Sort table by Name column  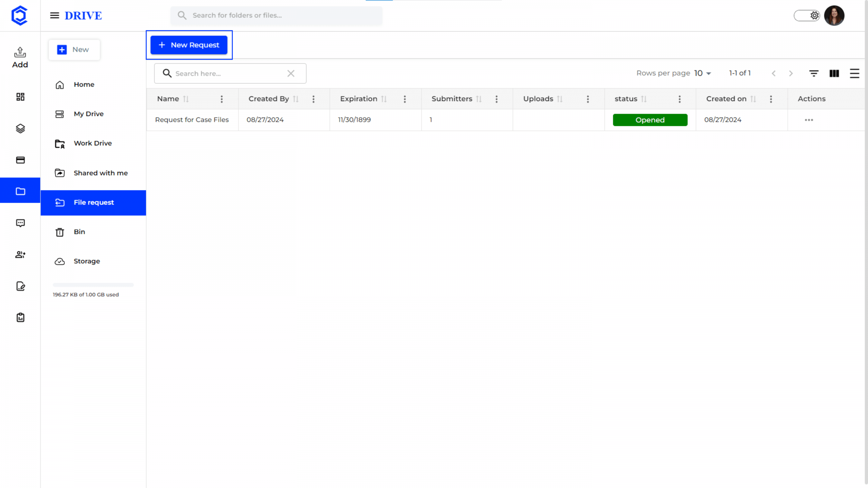pos(186,99)
